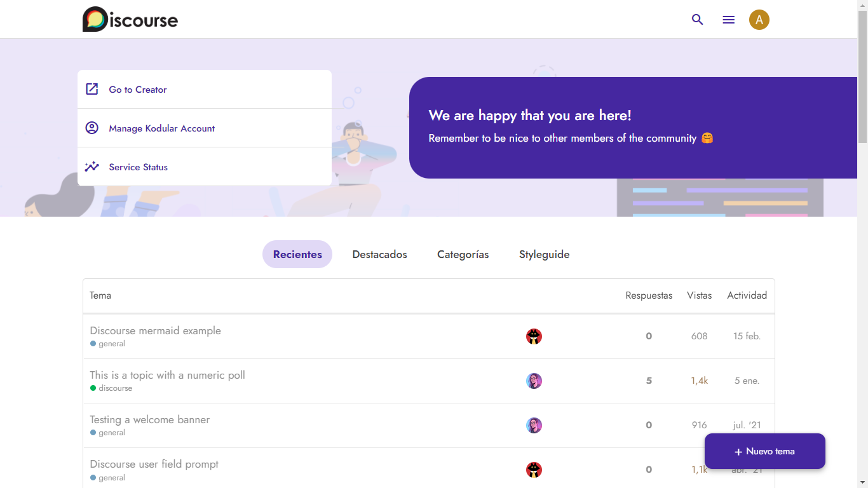Open the Styleguide tab
868x488 pixels.
pos(544,254)
